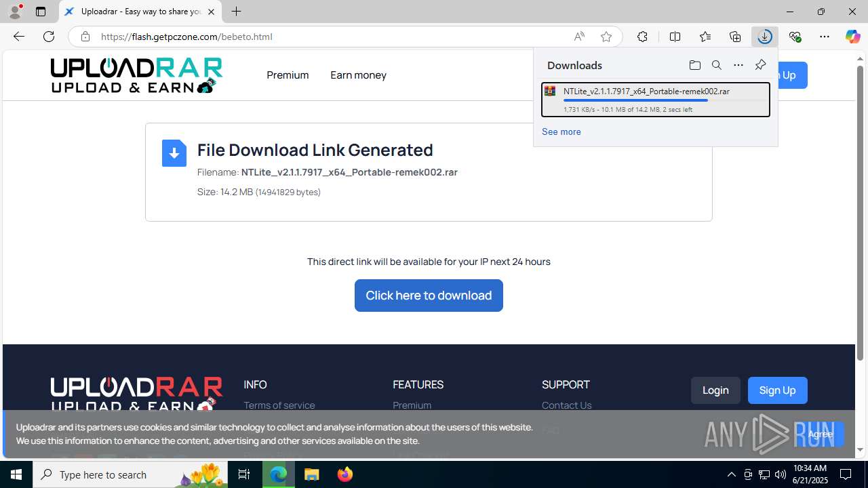Open more options in Downloads panel
The image size is (868, 488).
738,65
